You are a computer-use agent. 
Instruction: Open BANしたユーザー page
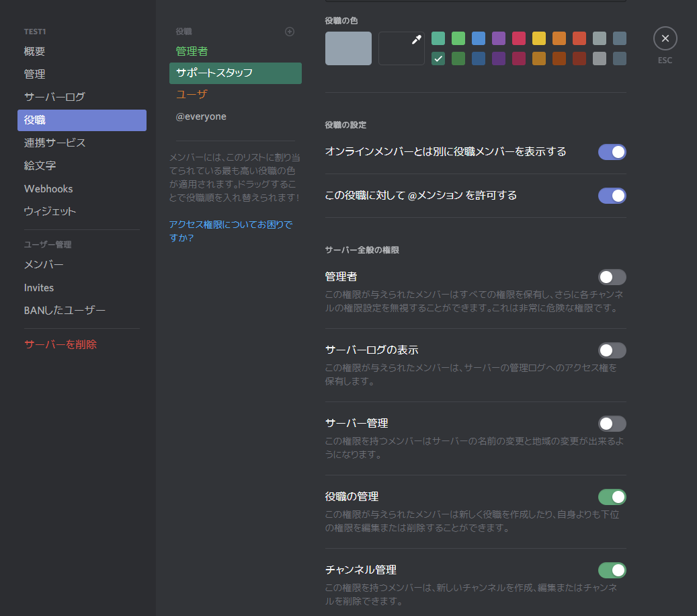click(82, 311)
